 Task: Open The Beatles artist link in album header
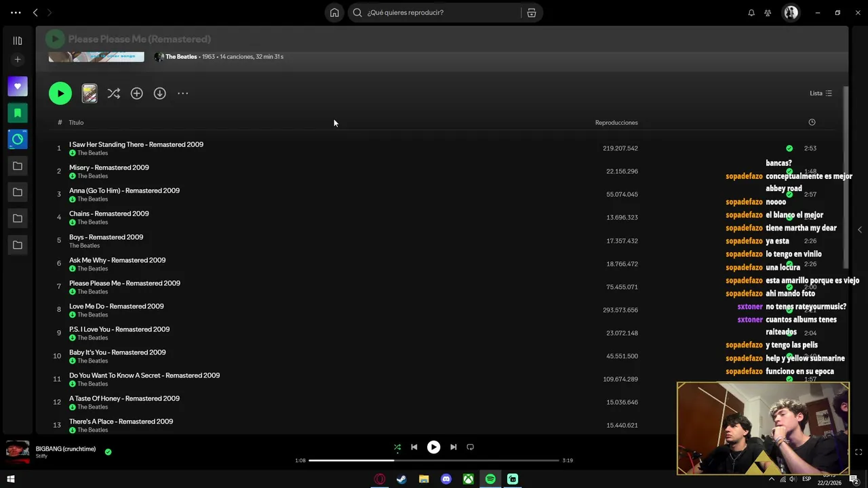[181, 57]
